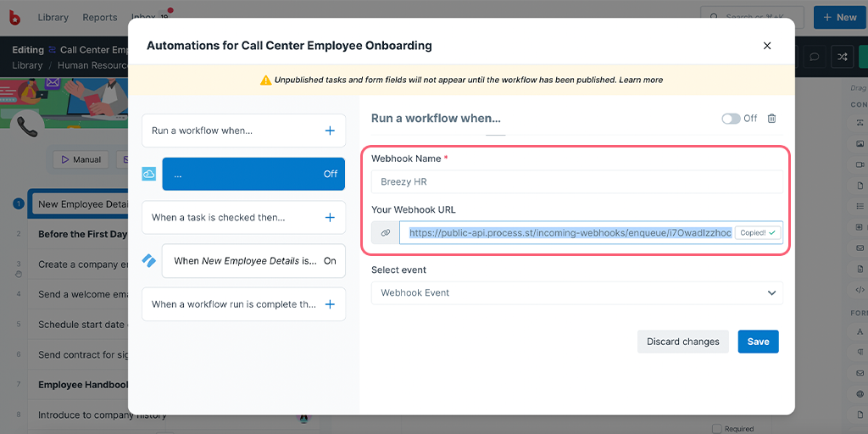This screenshot has width=868, height=434.
Task: Open the Learn more link in the warning banner
Action: point(641,80)
